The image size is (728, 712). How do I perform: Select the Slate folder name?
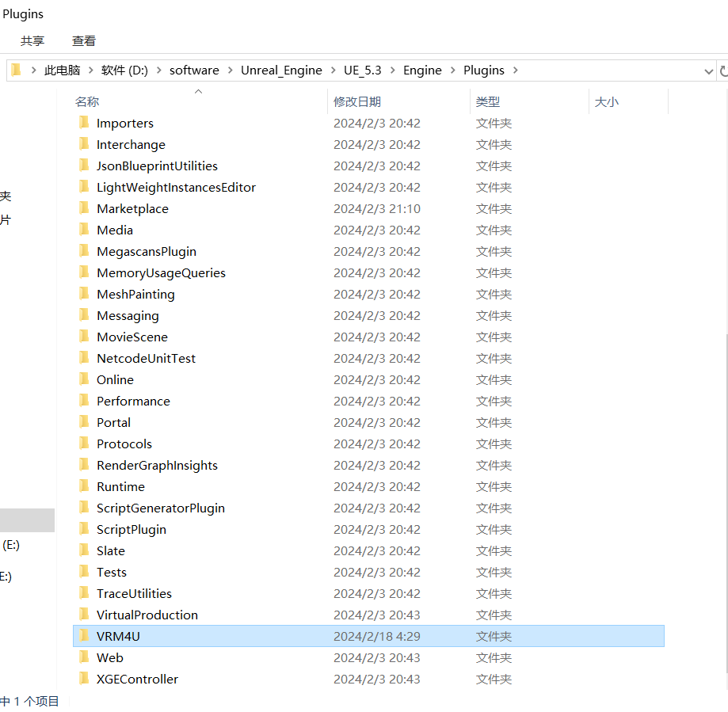click(x=110, y=550)
